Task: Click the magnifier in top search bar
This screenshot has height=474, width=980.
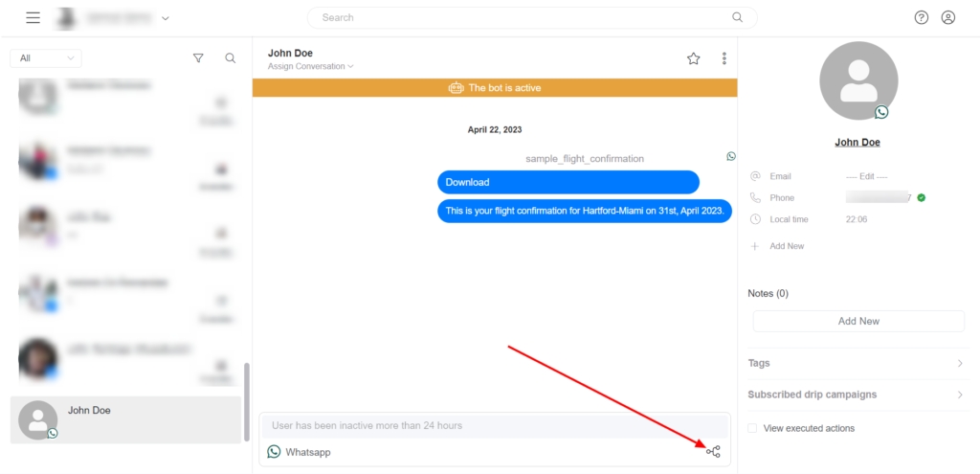Action: [x=737, y=17]
